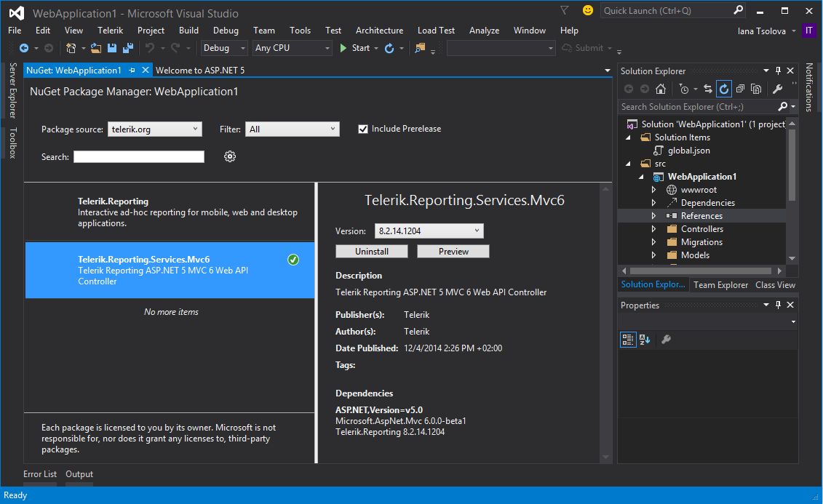
Task: Click the notifications filter funnel icon
Action: pos(565,10)
